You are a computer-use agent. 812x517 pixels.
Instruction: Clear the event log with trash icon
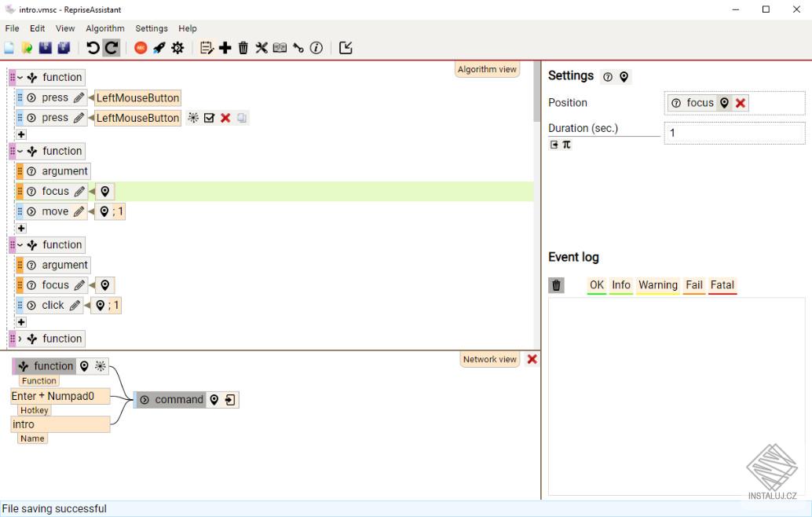pos(556,285)
